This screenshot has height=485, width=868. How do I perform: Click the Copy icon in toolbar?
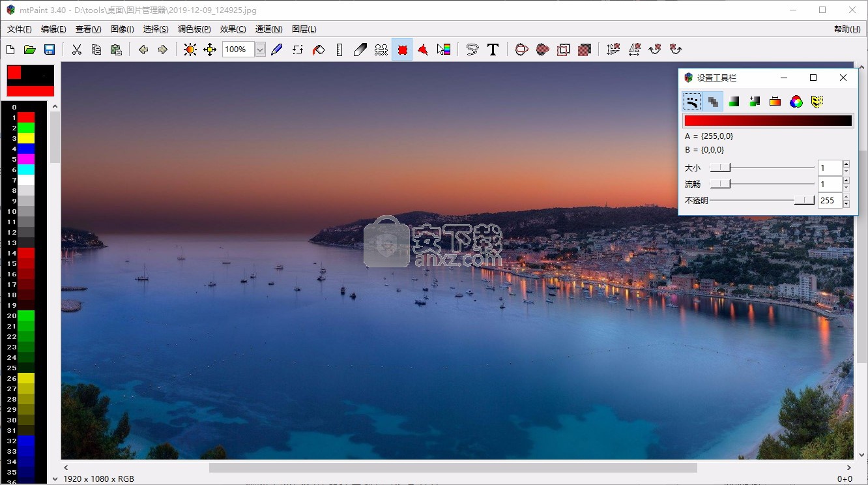(96, 50)
